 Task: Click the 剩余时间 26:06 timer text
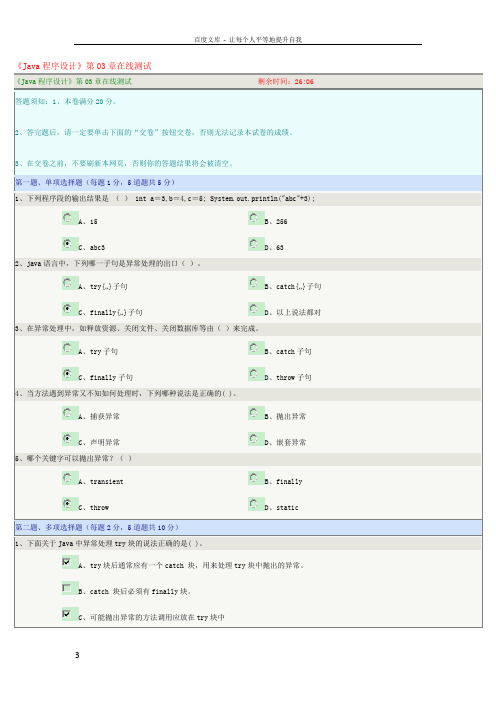pos(286,81)
